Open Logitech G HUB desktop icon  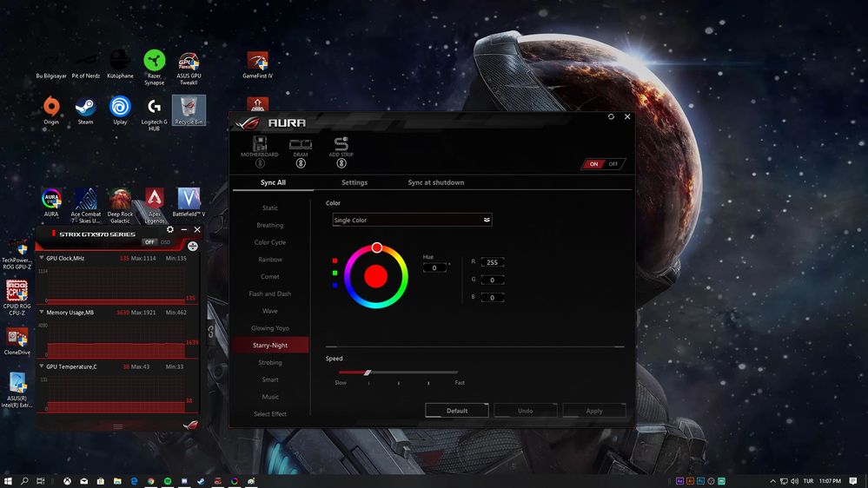(155, 115)
